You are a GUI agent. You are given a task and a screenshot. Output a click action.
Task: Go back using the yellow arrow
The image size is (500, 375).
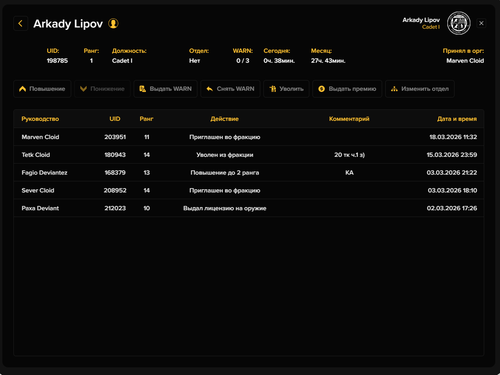tap(21, 24)
